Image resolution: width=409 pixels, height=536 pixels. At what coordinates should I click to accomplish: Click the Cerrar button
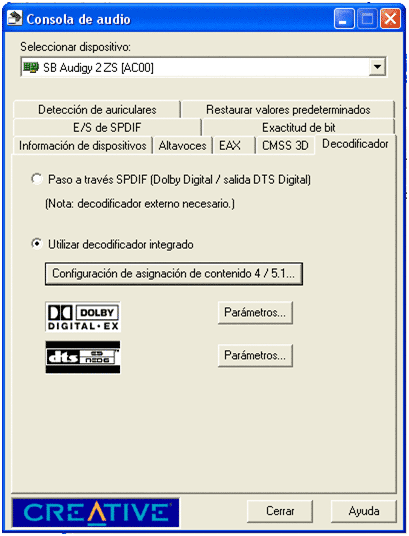[280, 511]
